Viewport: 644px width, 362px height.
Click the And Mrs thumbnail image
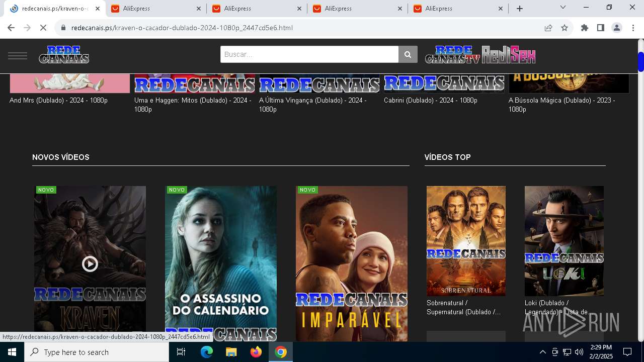70,83
